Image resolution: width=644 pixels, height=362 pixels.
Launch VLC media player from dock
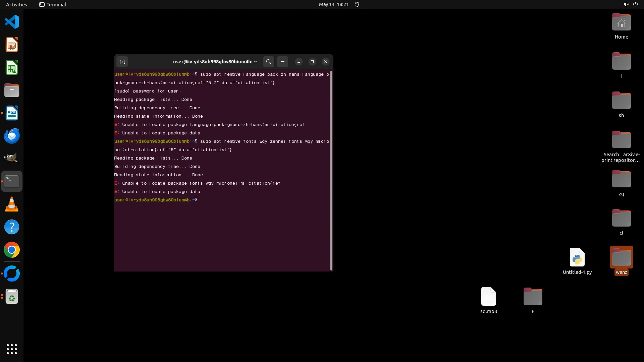tap(12, 204)
